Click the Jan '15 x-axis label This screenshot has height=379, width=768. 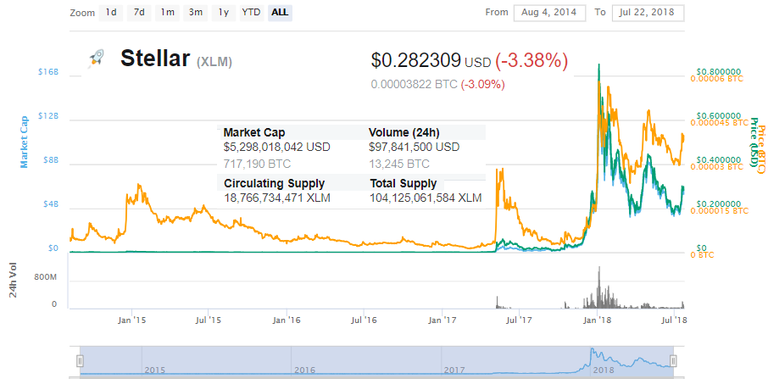point(132,320)
